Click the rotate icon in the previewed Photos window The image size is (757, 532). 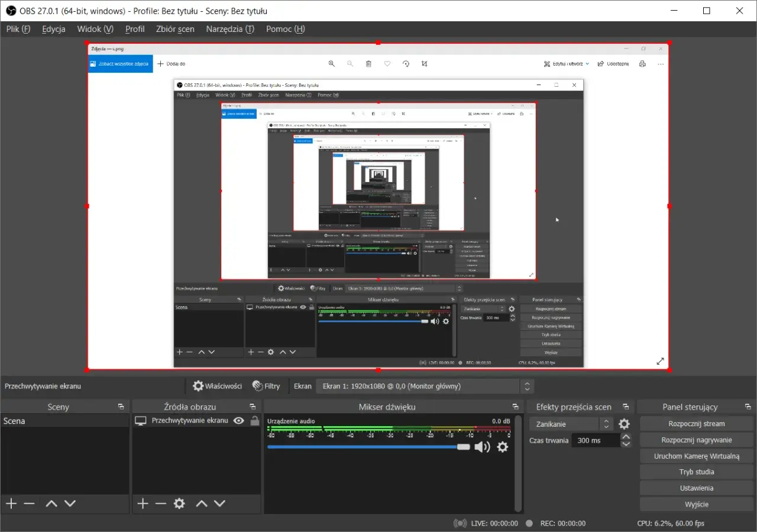point(406,64)
